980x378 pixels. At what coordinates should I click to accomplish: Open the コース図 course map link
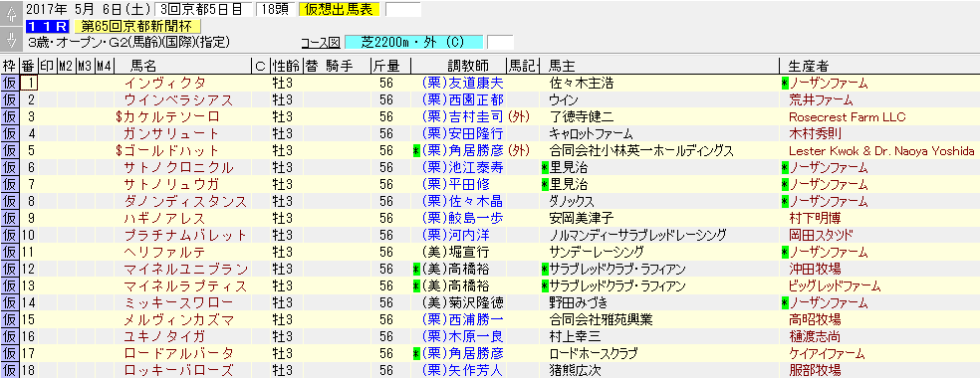(321, 43)
